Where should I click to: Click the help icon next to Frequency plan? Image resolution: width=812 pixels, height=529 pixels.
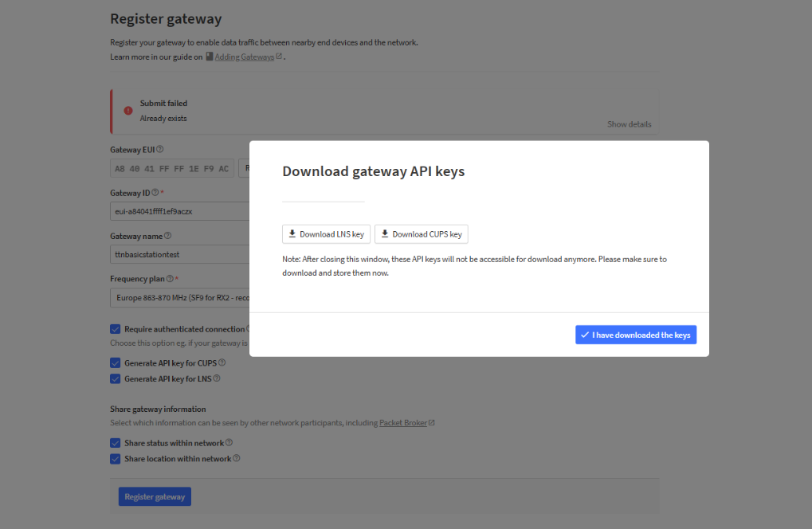click(x=170, y=279)
